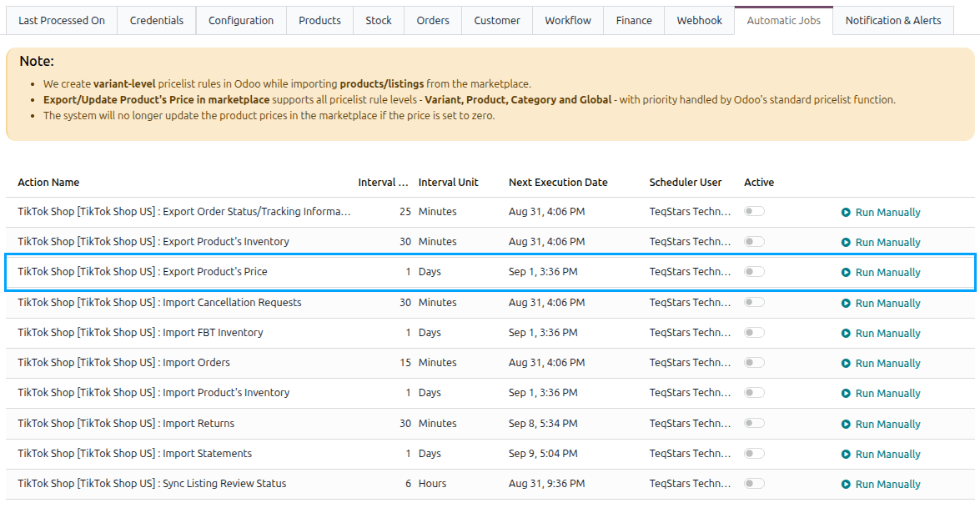The height and width of the screenshot is (528, 980).
Task: Click interval number 15 cell
Action: click(405, 362)
